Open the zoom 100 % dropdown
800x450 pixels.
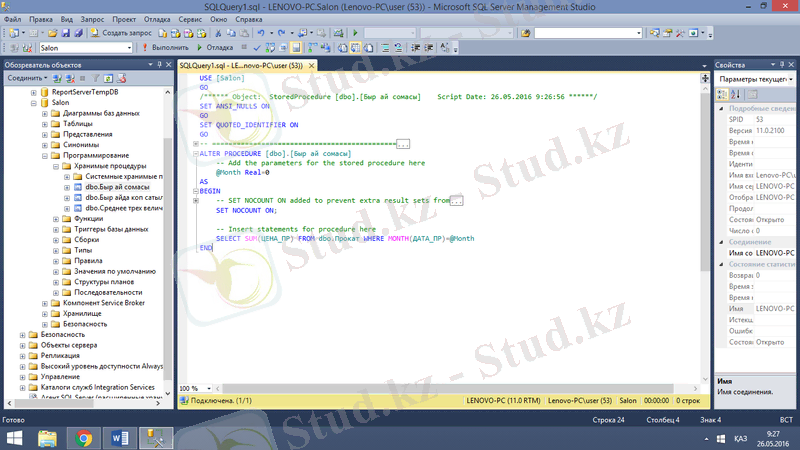coord(209,388)
